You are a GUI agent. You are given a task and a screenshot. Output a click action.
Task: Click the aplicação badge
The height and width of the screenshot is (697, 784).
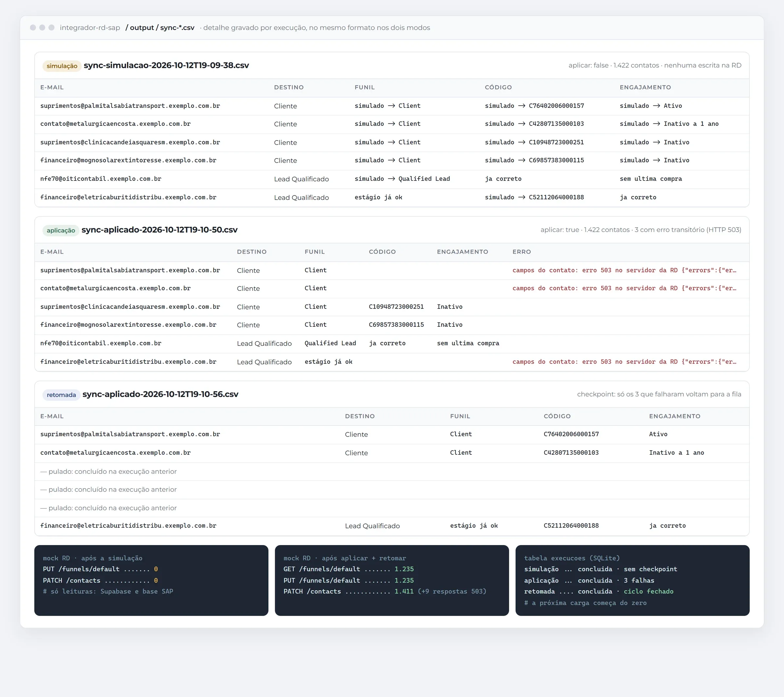[x=61, y=230]
